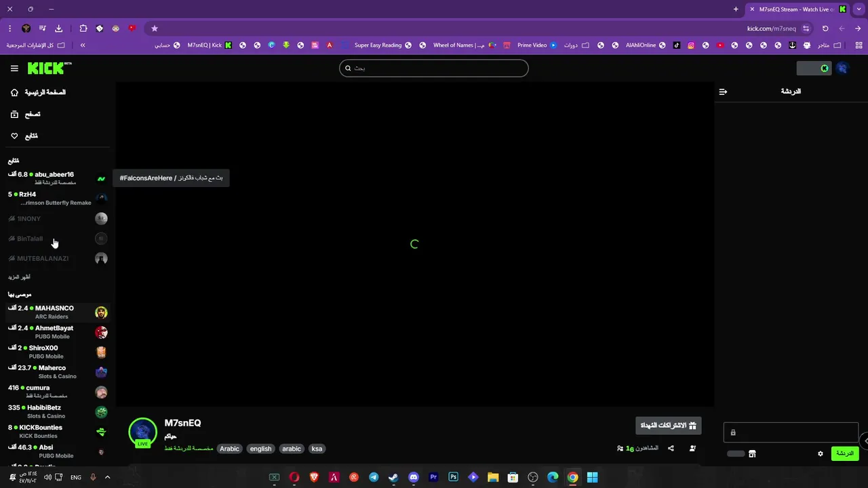Image resolution: width=868 pixels, height=488 pixels.
Task: Open cumura channel row
Action: [58, 392]
